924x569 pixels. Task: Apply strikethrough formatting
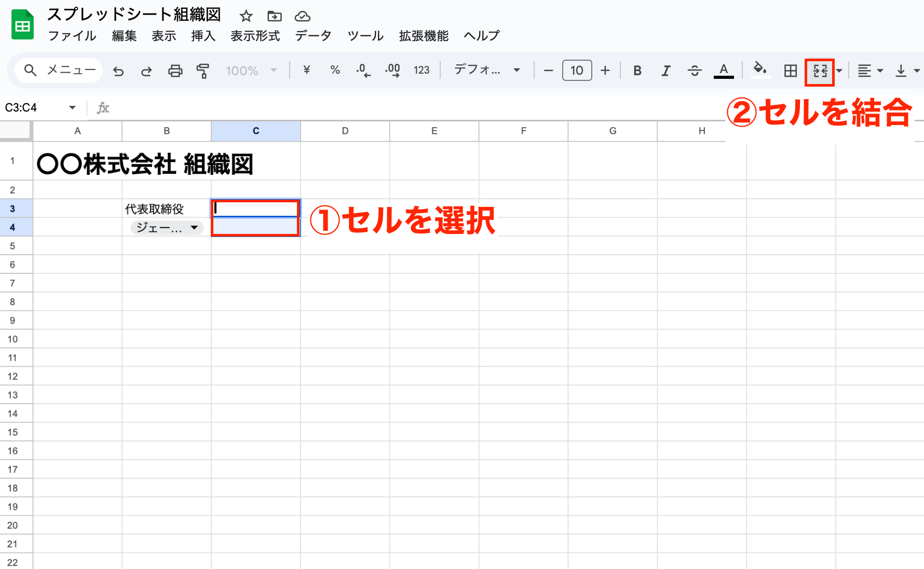click(695, 71)
